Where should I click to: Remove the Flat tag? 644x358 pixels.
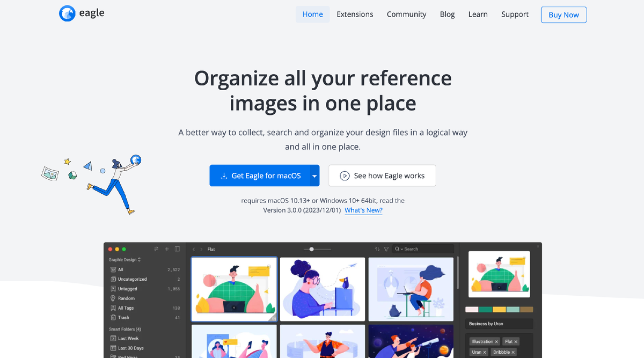click(x=516, y=341)
